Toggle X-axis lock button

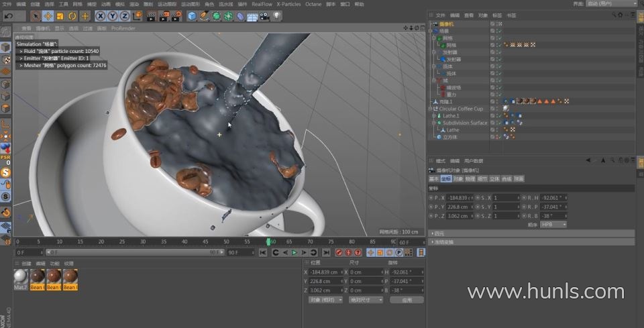(x=101, y=15)
